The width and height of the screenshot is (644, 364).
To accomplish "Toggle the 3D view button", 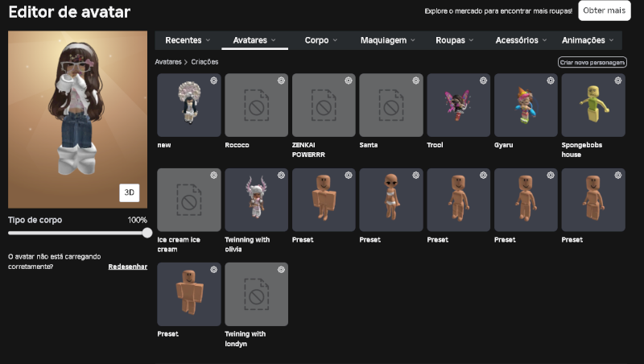I will [x=129, y=192].
